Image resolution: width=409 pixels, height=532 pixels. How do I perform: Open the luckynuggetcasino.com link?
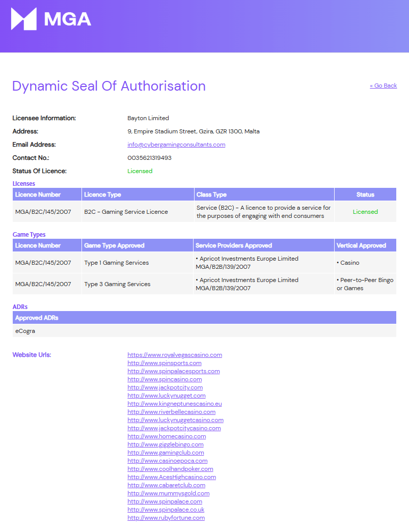click(176, 420)
